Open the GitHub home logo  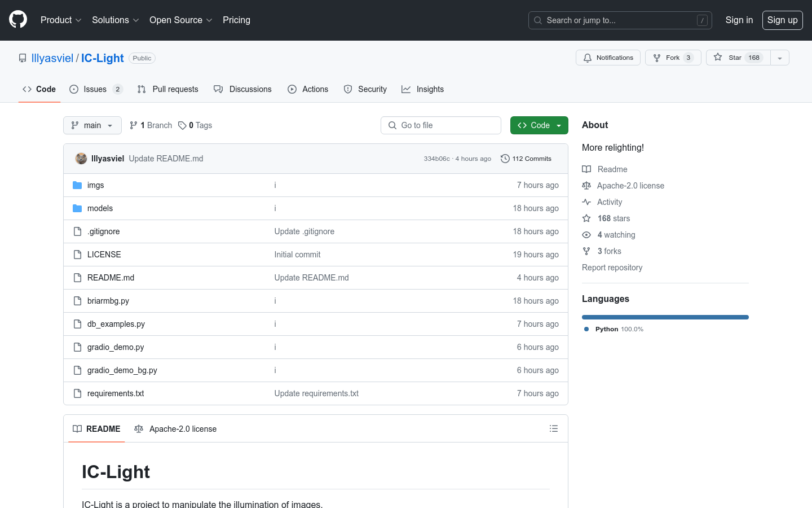pyautogui.click(x=18, y=20)
